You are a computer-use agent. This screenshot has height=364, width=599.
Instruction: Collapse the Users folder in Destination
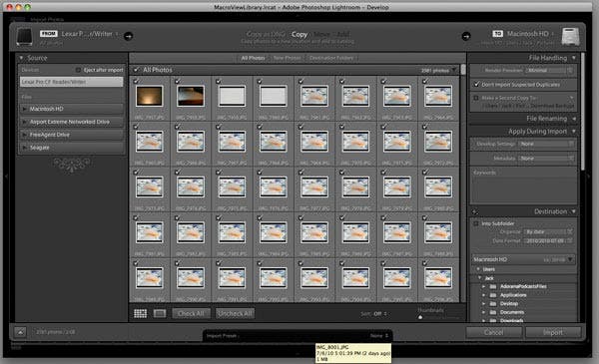[478, 269]
